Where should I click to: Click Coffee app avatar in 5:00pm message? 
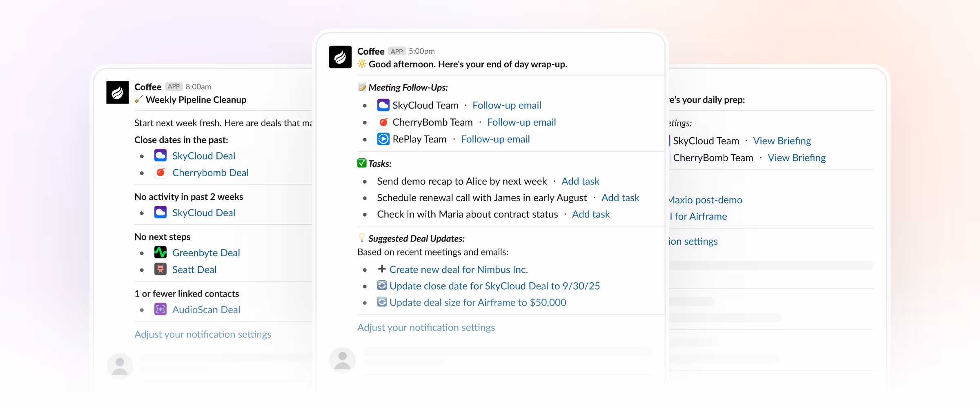point(340,57)
